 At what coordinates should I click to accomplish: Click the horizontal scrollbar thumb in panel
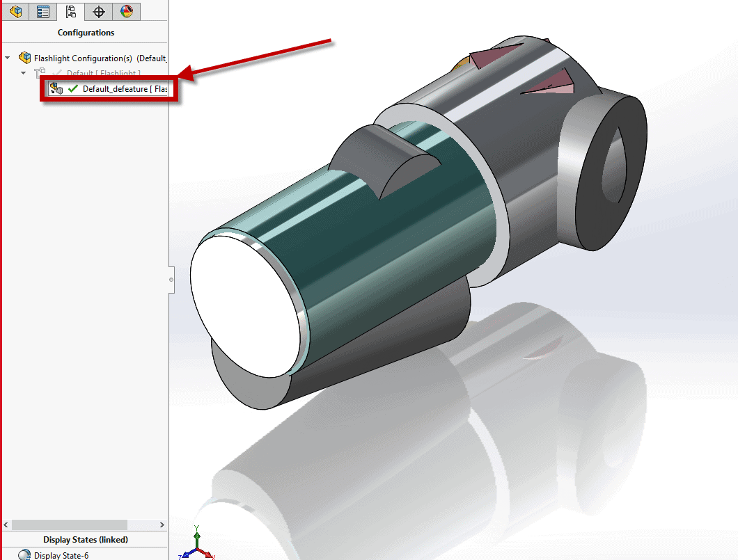click(x=70, y=525)
